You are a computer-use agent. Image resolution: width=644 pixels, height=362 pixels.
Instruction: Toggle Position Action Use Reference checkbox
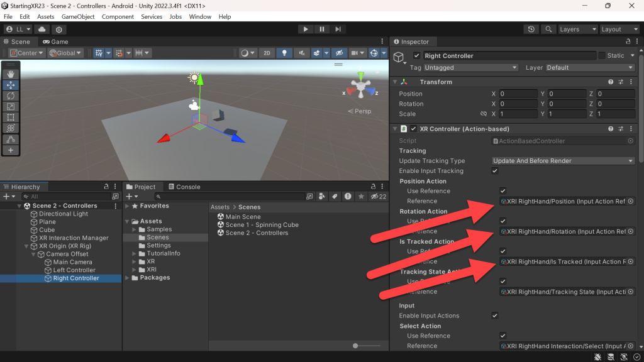(502, 191)
